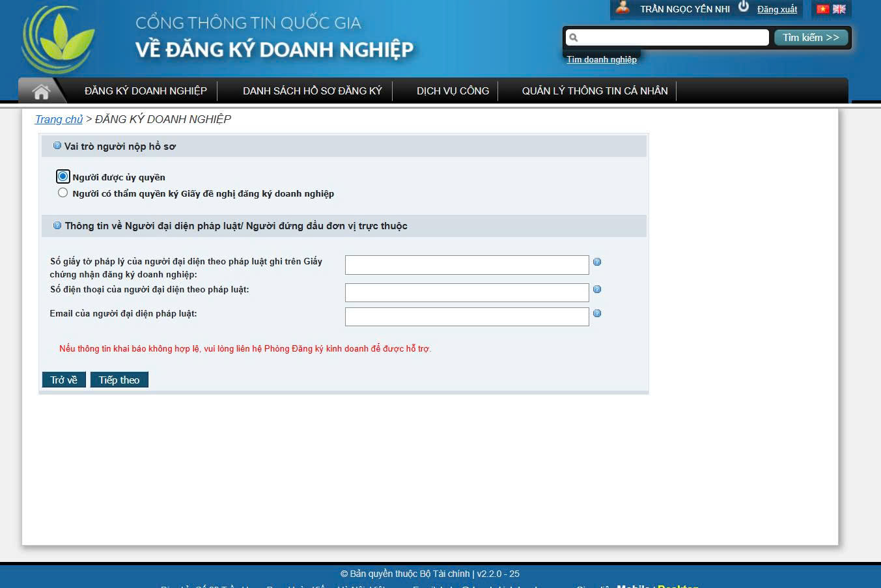The width and height of the screenshot is (881, 588).
Task: Click the Trang chủ breadcrumb link
Action: coord(59,119)
